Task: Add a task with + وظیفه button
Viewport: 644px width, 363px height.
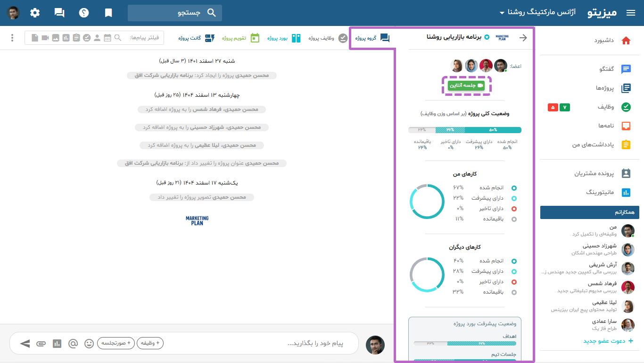Action: (150, 343)
